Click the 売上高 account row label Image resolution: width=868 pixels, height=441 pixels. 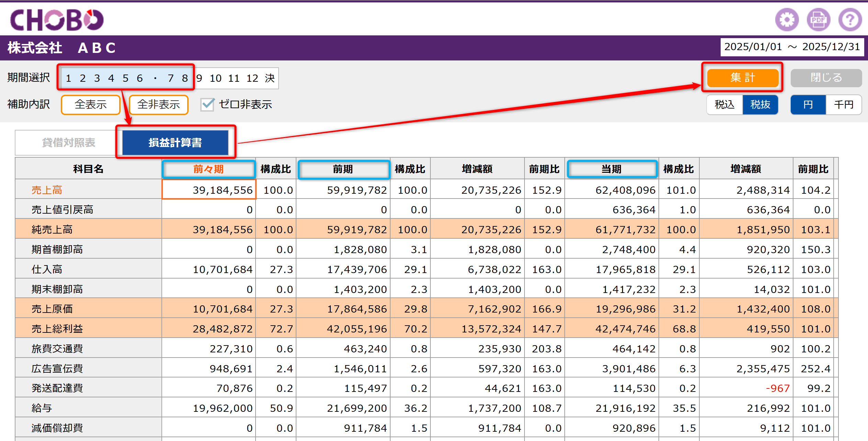tap(47, 190)
